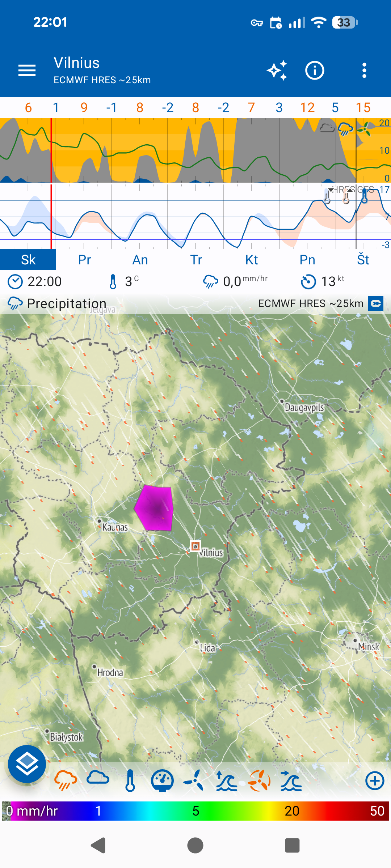Viewport: 391px width, 868px height.
Task: Tap the sparkle stars icon in the header
Action: click(277, 70)
